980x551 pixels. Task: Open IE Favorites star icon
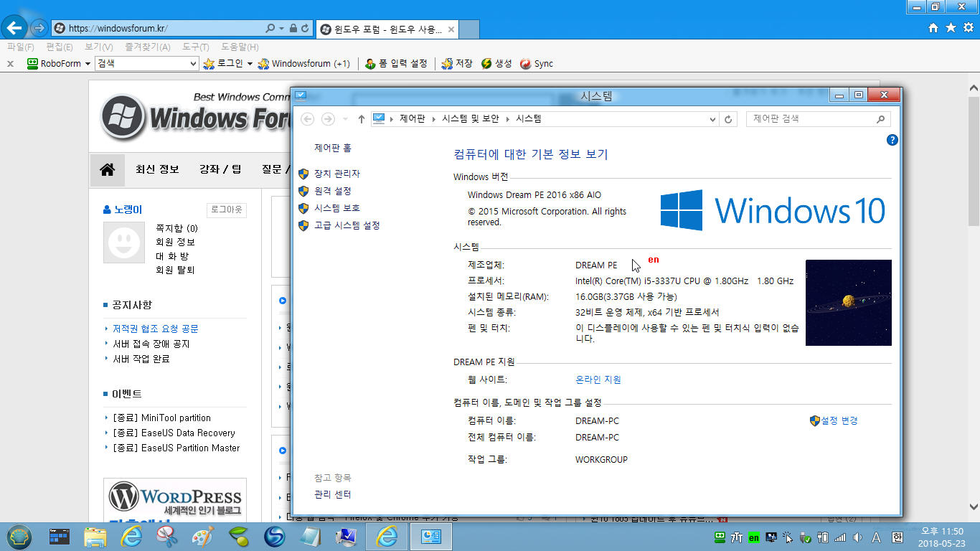951,28
